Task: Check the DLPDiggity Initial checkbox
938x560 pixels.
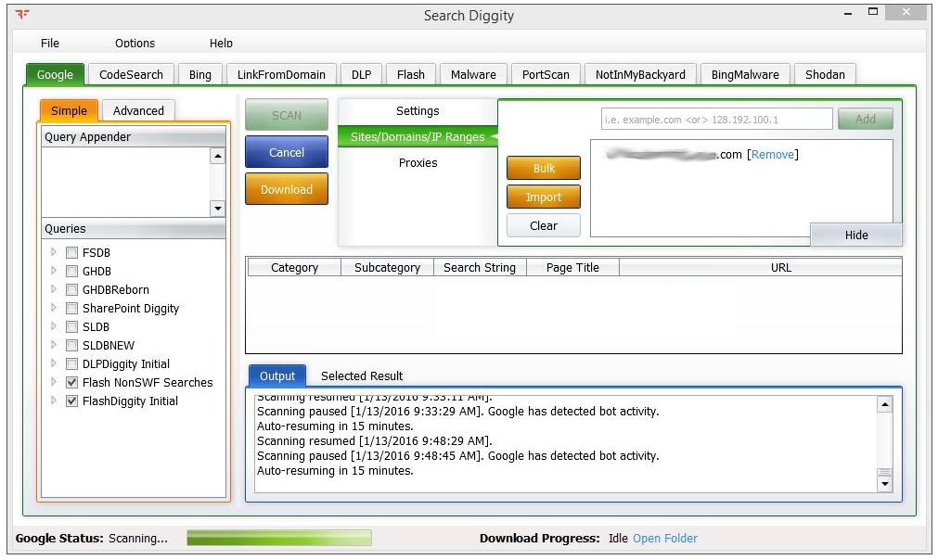Action: pyautogui.click(x=71, y=364)
